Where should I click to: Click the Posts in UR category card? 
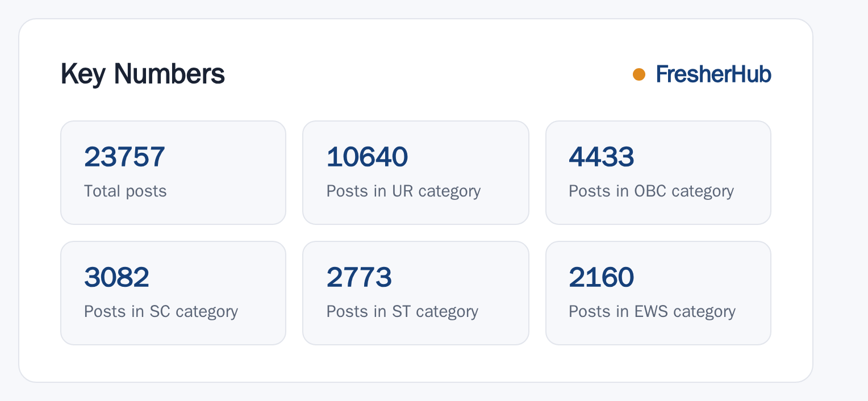(x=416, y=173)
